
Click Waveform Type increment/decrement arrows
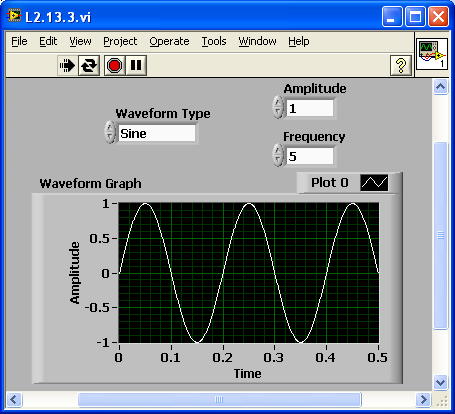110,132
